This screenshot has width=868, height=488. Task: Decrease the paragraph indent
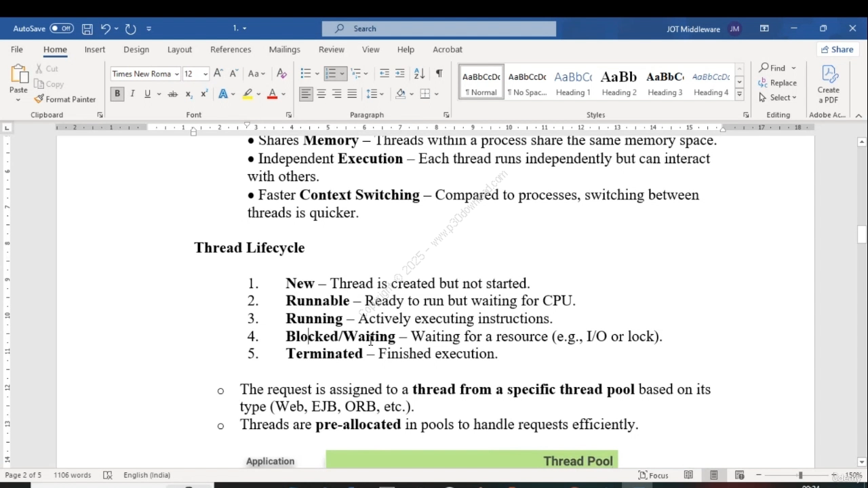pos(384,73)
